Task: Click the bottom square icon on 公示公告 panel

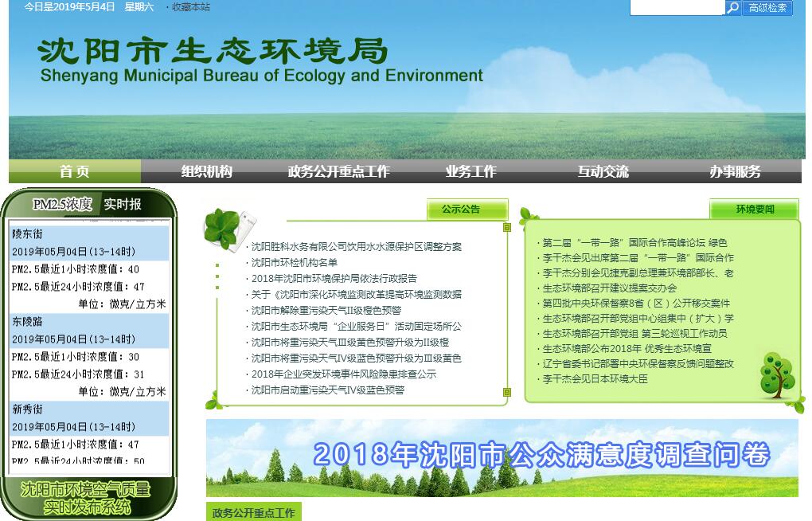Action: tap(507, 392)
